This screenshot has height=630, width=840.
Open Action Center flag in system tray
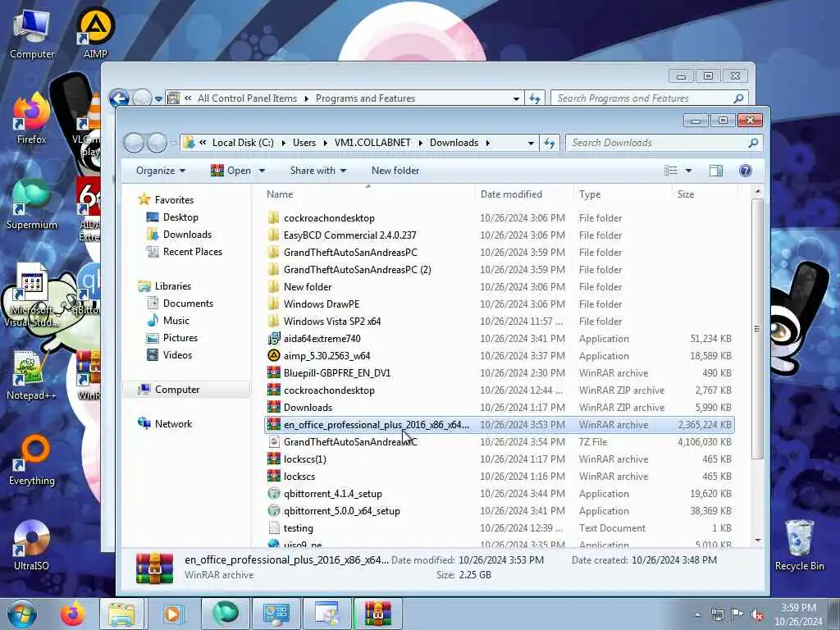point(737,615)
